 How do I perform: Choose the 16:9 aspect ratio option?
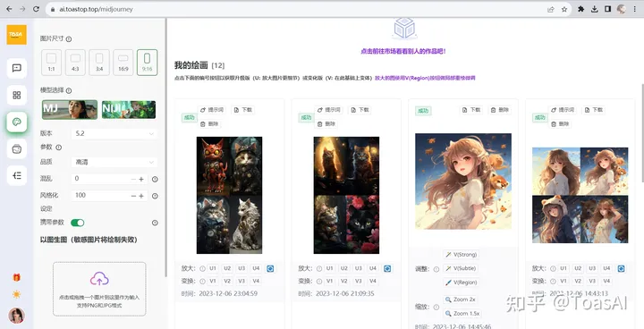(123, 63)
